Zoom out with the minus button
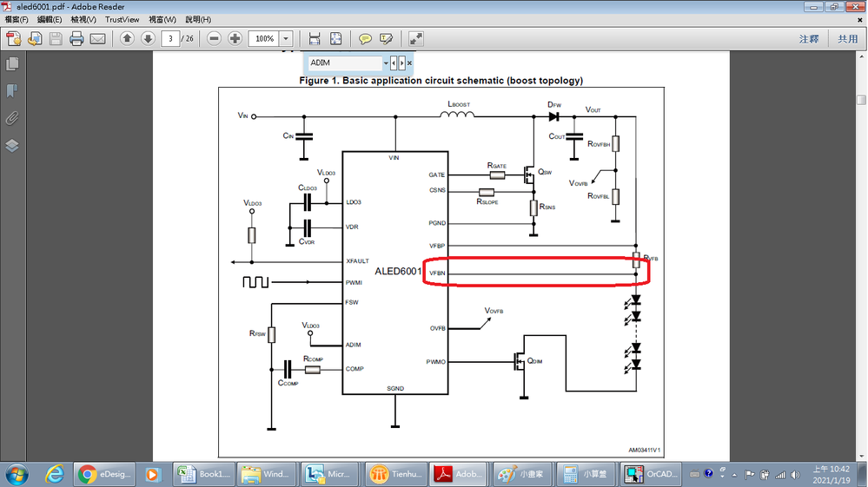The width and height of the screenshot is (868, 487). tap(215, 39)
